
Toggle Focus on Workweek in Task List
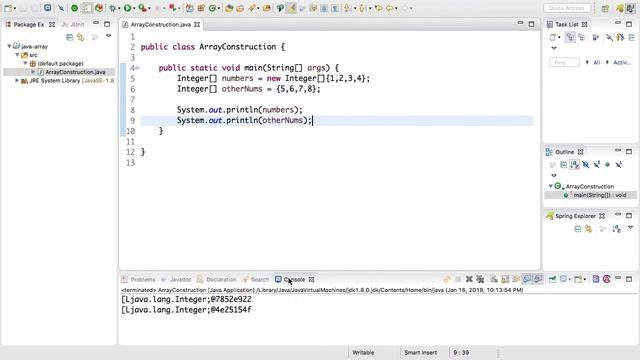596,38
